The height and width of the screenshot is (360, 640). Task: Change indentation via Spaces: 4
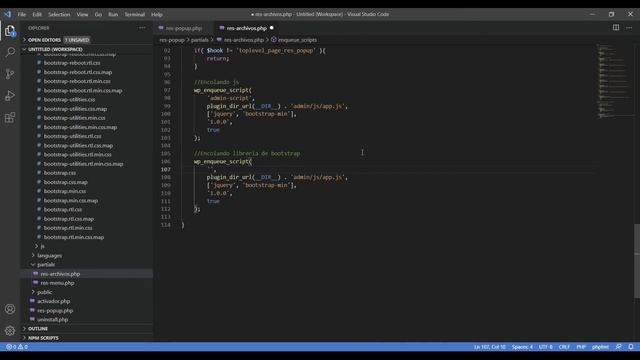(522, 347)
